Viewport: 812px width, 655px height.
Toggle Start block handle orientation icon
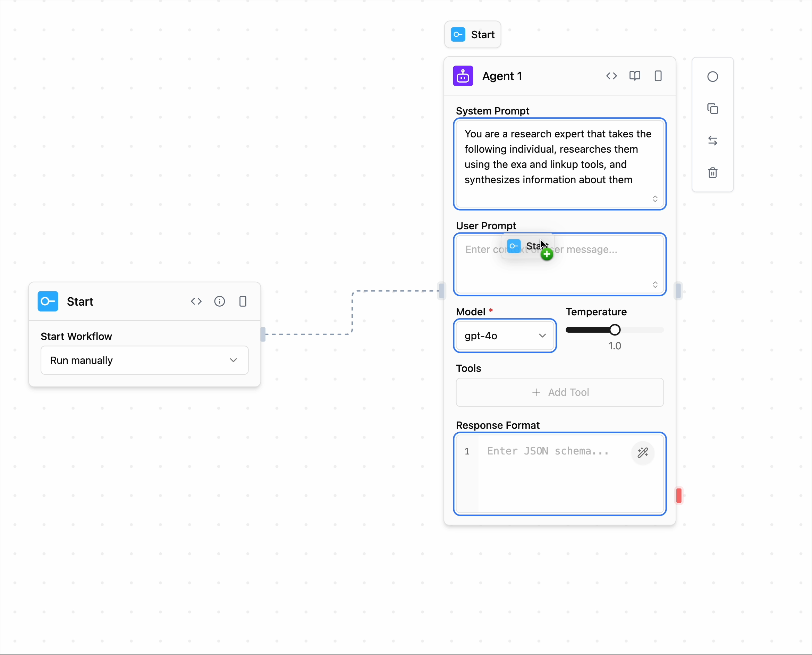(x=243, y=301)
